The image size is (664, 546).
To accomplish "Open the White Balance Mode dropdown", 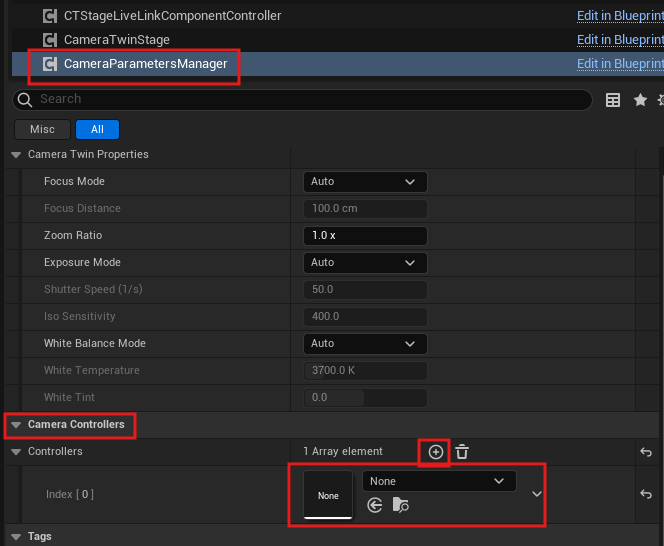I will pos(365,344).
